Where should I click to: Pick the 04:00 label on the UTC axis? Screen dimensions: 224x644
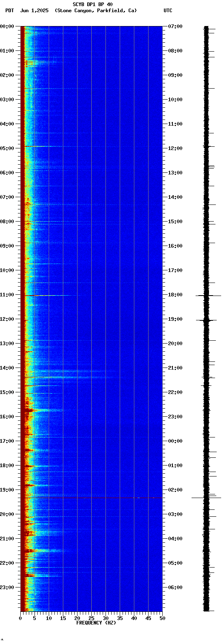click(x=175, y=539)
